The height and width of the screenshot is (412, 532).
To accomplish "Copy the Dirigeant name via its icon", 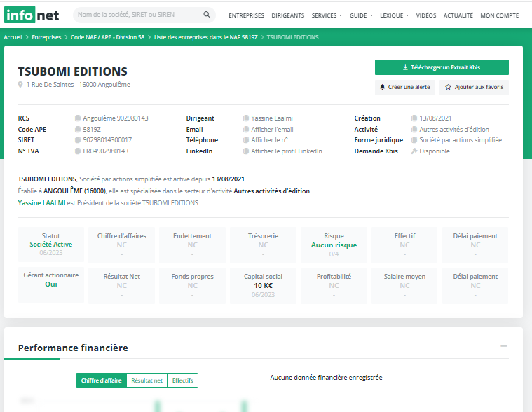I will tap(245, 118).
